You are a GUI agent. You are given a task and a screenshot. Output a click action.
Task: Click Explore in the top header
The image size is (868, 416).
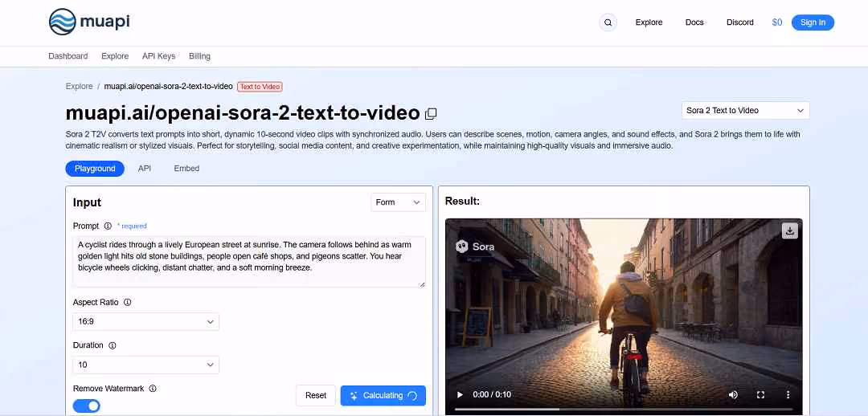coord(649,22)
